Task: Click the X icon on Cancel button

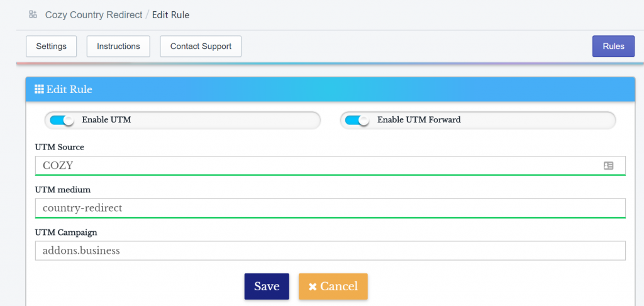Action: pyautogui.click(x=313, y=287)
